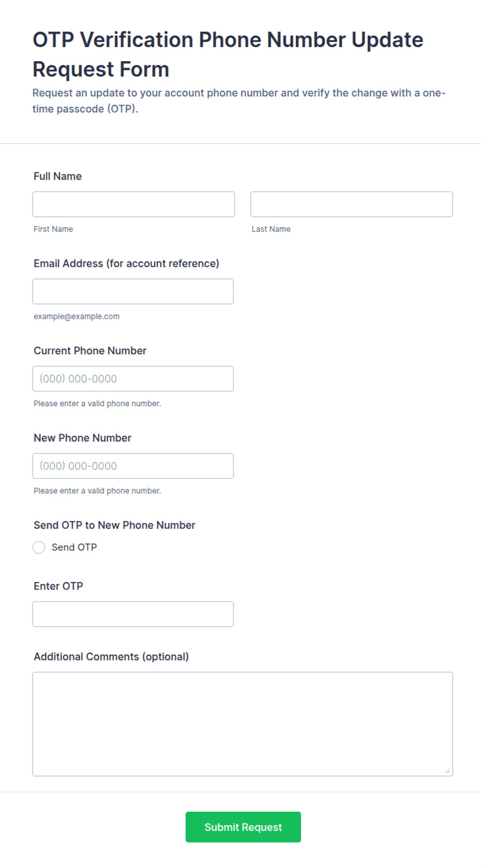Click the Full Name label
Screen dimensions: 481x868
point(57,176)
